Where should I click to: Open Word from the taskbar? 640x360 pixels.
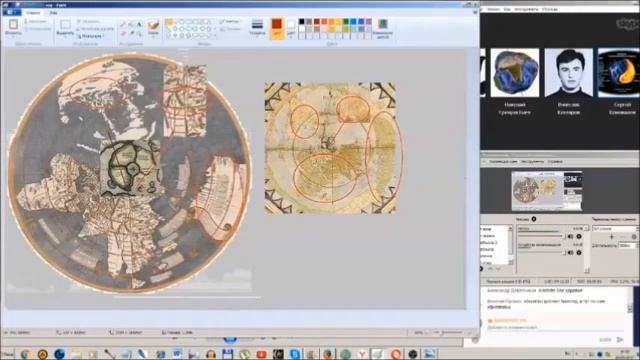pyautogui.click(x=177, y=354)
